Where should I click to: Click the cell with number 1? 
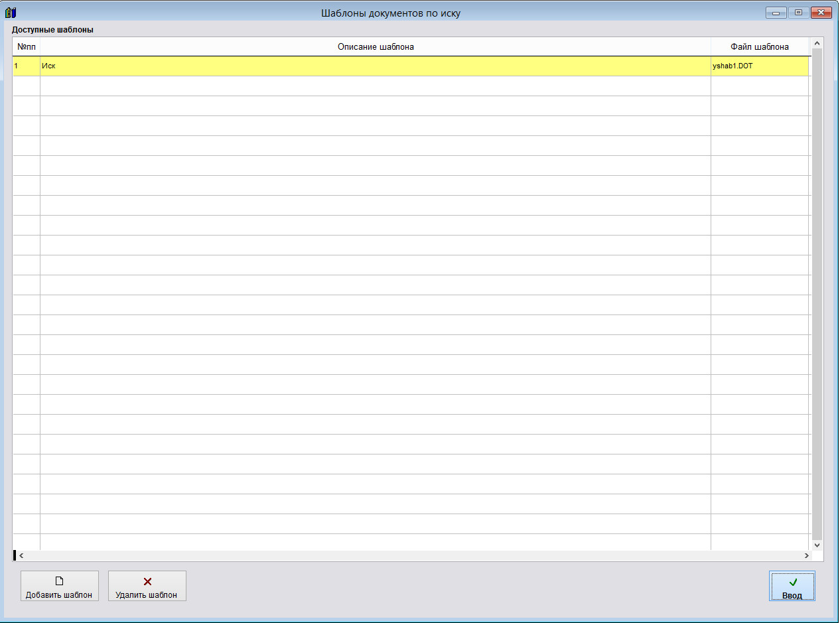click(27, 66)
